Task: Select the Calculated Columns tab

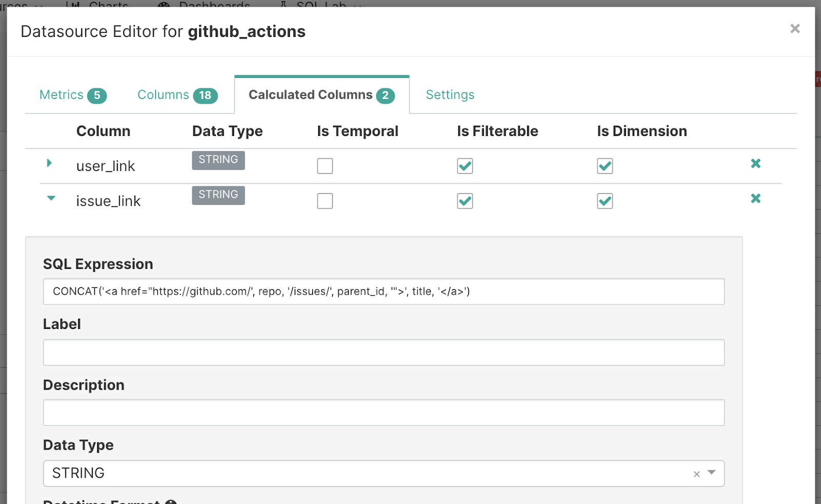Action: [321, 95]
